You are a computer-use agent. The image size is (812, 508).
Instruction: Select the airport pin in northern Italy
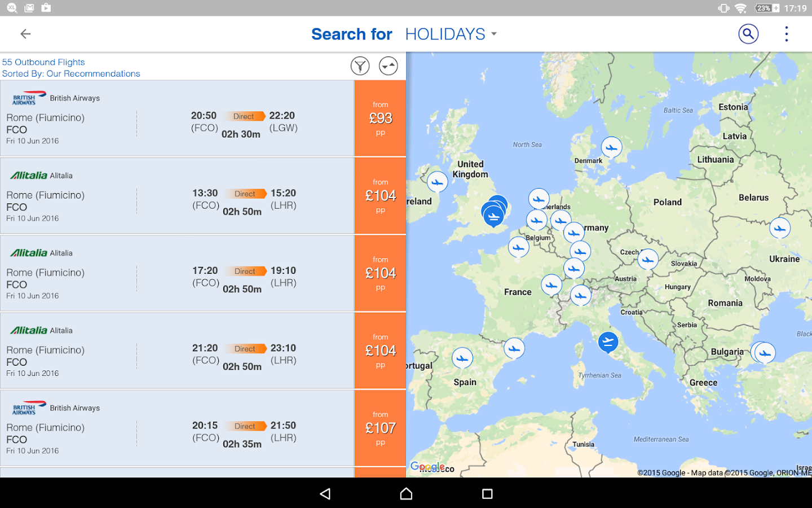(580, 296)
